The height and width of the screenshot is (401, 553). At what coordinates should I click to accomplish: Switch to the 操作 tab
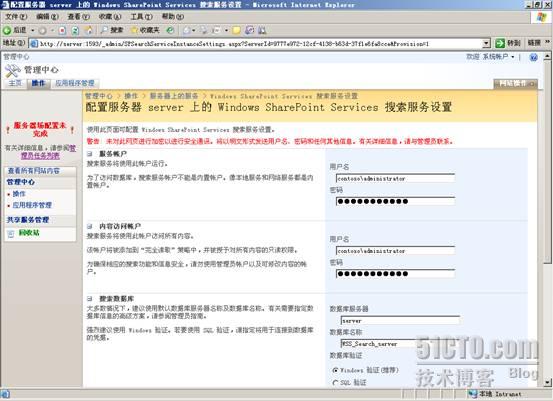pos(38,83)
